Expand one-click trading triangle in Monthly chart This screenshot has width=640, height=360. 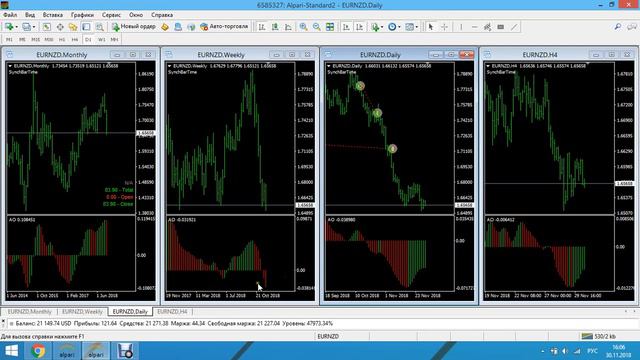coord(10,66)
